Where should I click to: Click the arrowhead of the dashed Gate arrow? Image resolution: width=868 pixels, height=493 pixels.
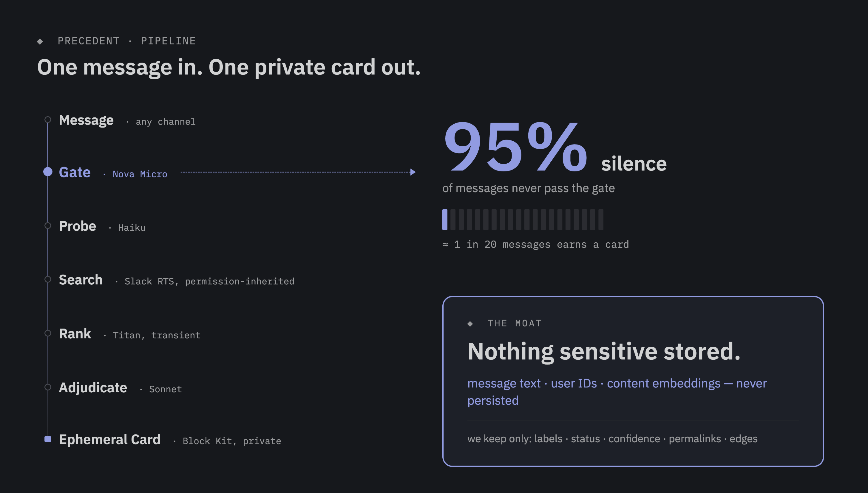pyautogui.click(x=413, y=172)
